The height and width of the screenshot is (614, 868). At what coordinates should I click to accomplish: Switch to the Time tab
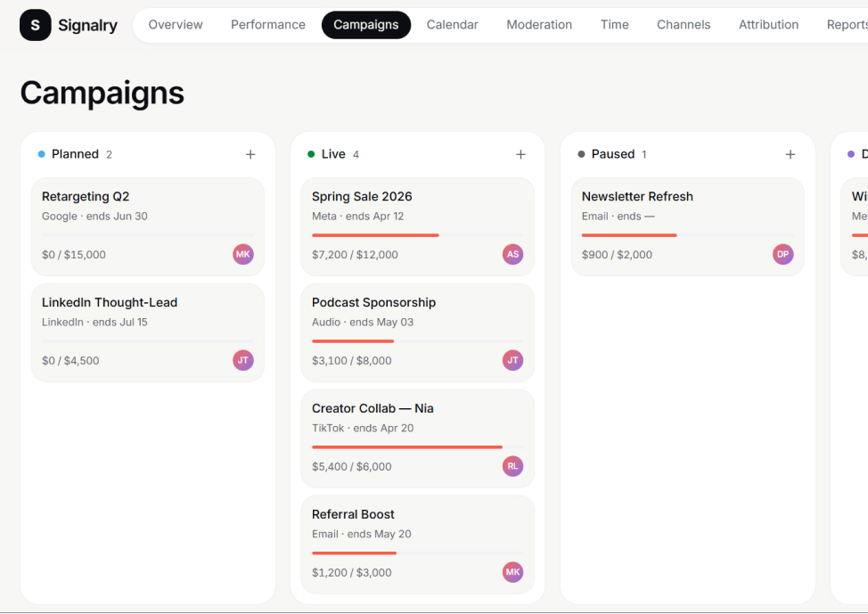615,25
